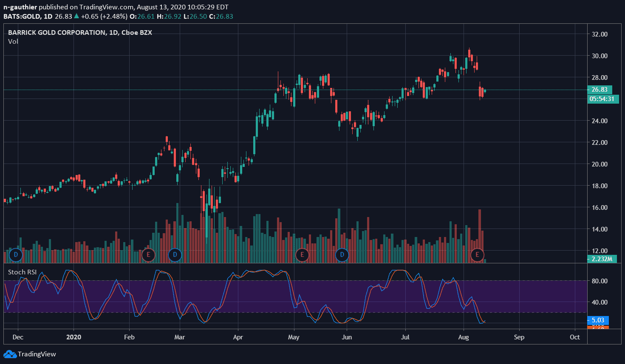This screenshot has height=364, width=625.
Task: Click the H:26.92 high value
Action: coord(169,16)
